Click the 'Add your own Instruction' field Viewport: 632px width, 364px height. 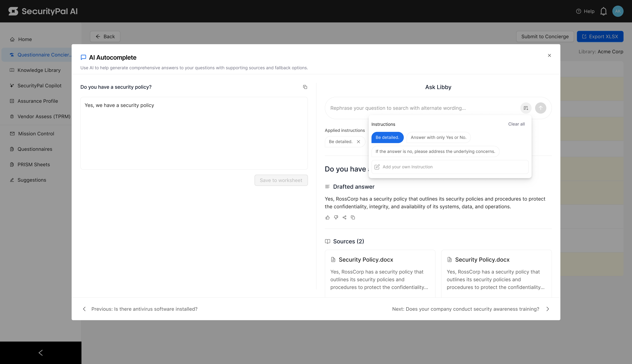[450, 167]
